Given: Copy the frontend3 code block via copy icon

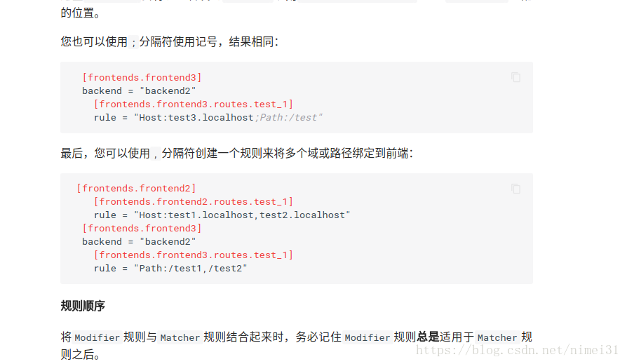Looking at the screenshot, I should point(515,77).
